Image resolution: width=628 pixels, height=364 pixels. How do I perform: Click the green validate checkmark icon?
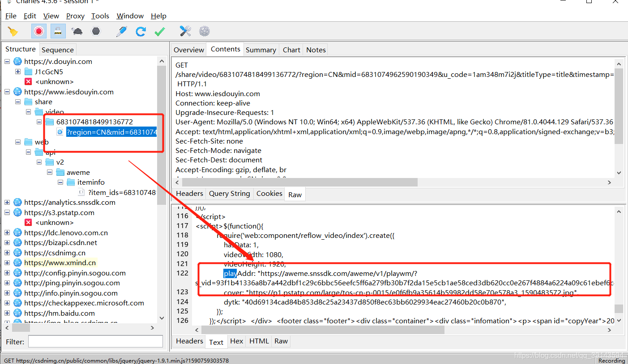(x=159, y=31)
